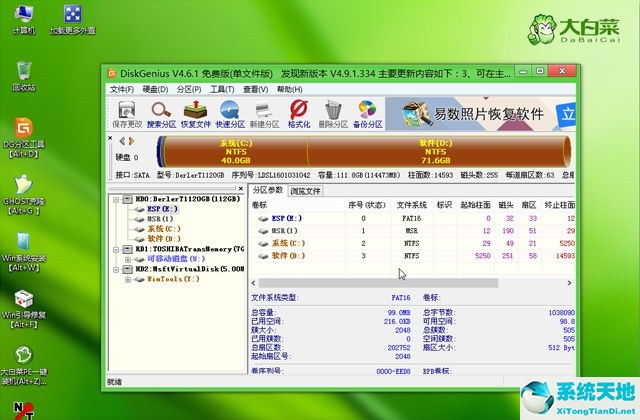Switch to the 分区参数 tab
The height and width of the screenshot is (420, 640).
click(x=268, y=190)
